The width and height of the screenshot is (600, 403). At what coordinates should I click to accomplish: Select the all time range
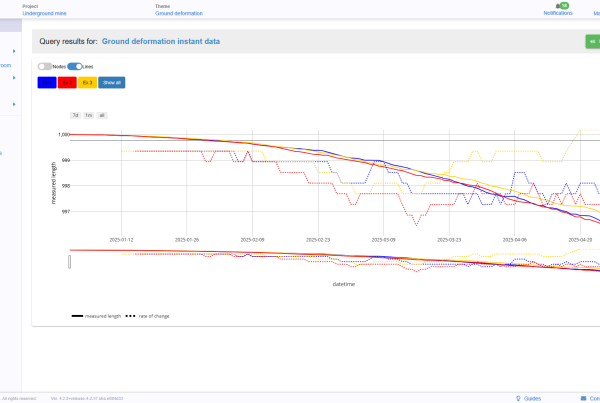coord(102,115)
